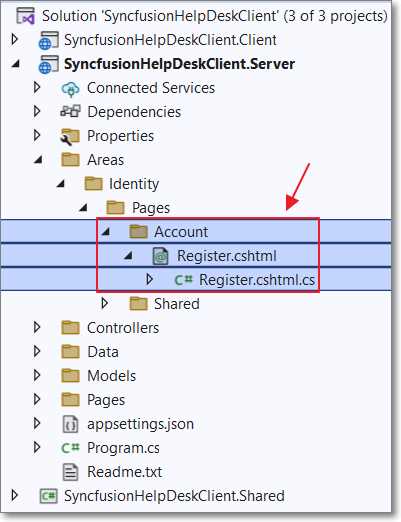Select the Program.cs file name
Screen dimensions: 401x522
(123, 448)
